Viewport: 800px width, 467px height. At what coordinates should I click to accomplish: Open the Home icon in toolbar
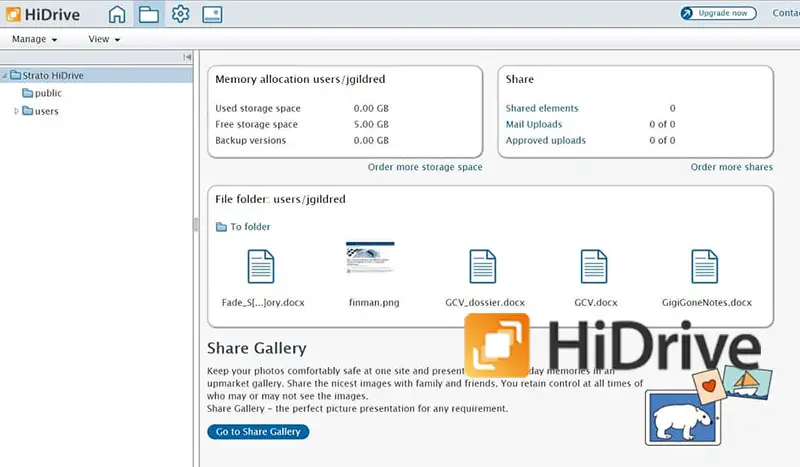click(117, 14)
